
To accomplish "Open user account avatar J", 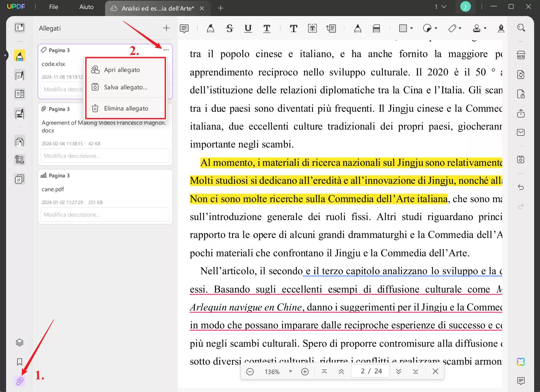I will pos(465,6).
